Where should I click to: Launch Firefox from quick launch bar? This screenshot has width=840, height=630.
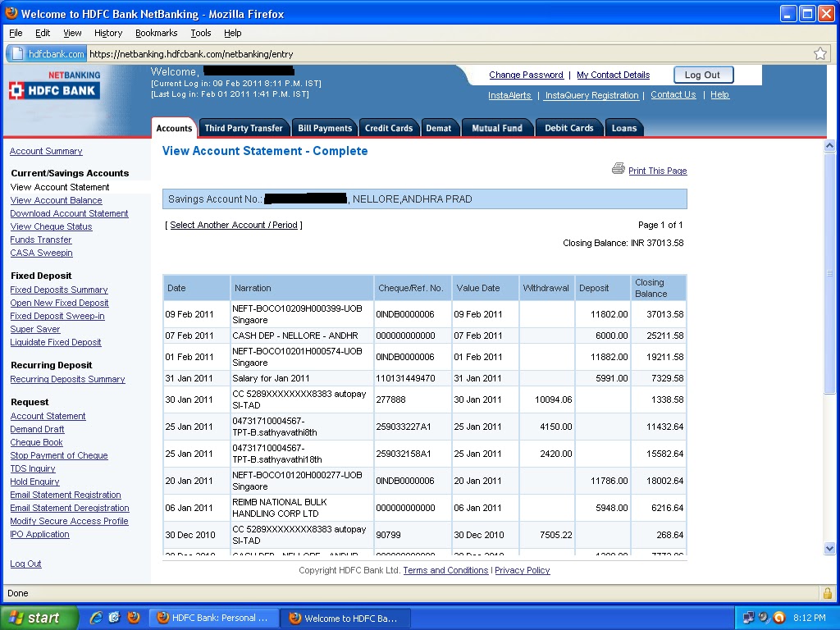[x=134, y=618]
